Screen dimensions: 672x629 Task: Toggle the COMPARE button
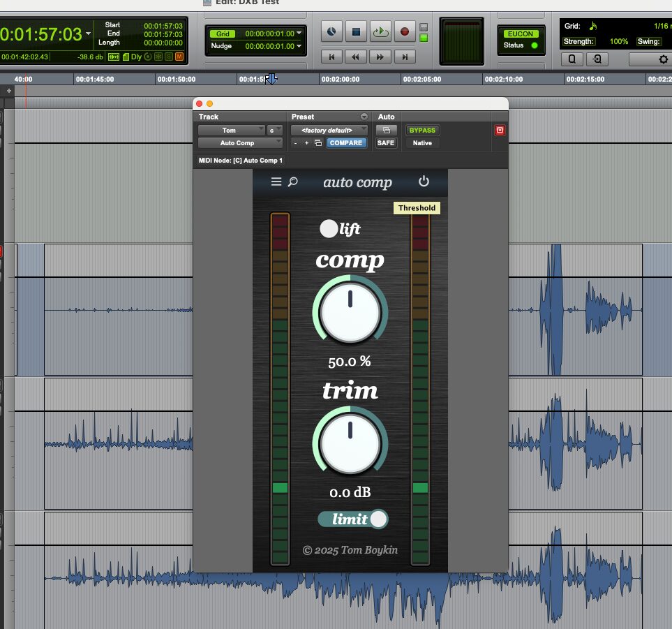pos(346,143)
